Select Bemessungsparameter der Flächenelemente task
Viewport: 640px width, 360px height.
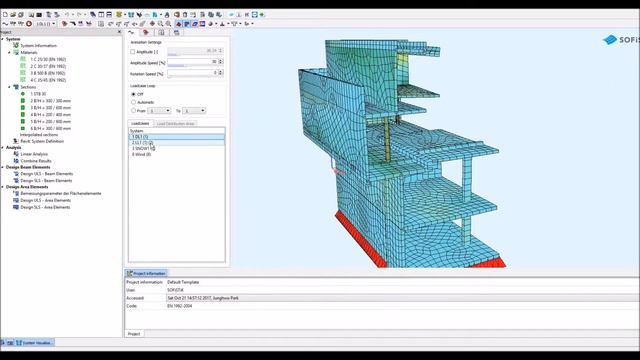coord(61,193)
